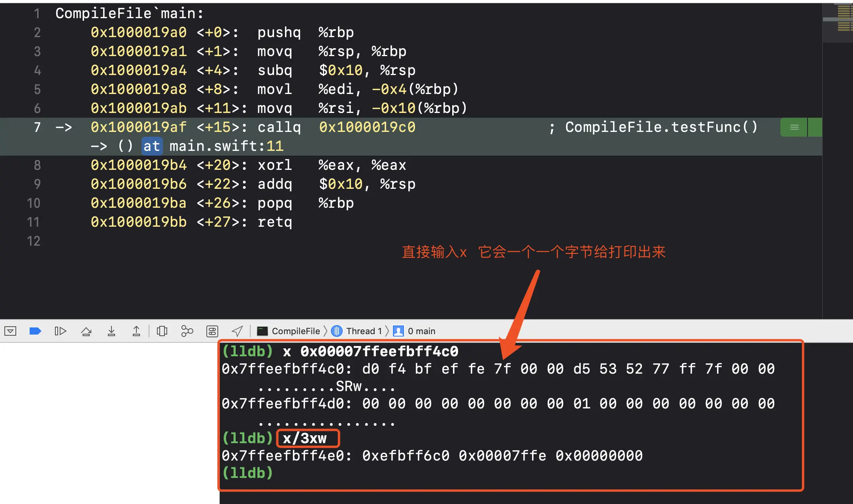The image size is (853, 504).
Task: Click the Step Out icon
Action: coord(136,331)
